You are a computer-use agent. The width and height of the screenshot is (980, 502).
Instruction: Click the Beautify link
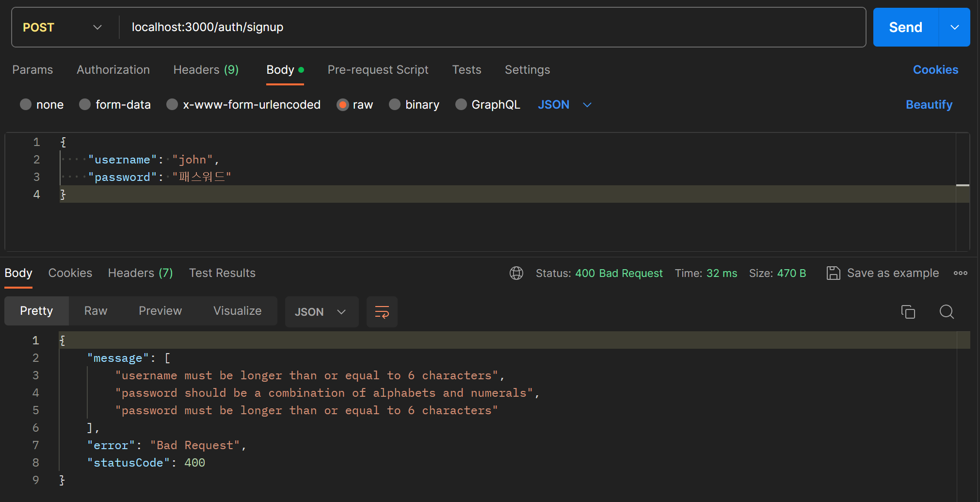click(x=929, y=105)
